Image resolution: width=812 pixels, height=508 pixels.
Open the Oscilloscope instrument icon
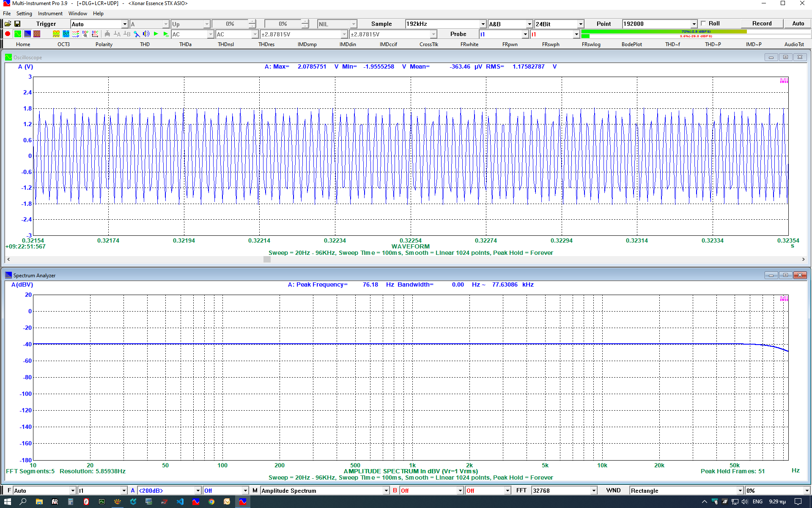[17, 34]
